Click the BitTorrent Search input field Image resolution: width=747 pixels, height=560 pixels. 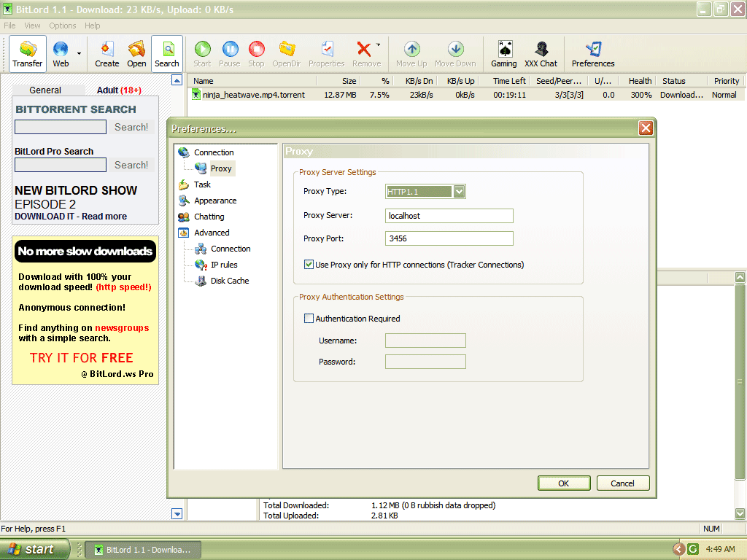point(61,127)
